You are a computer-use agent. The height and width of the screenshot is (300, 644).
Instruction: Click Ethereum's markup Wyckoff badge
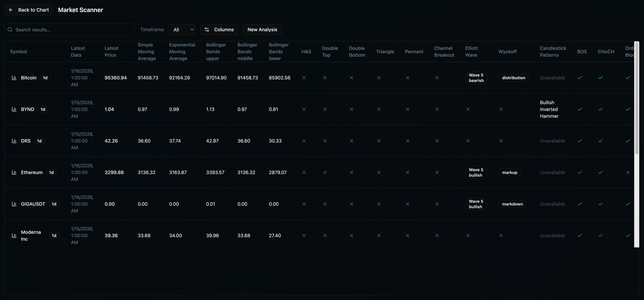click(x=509, y=173)
